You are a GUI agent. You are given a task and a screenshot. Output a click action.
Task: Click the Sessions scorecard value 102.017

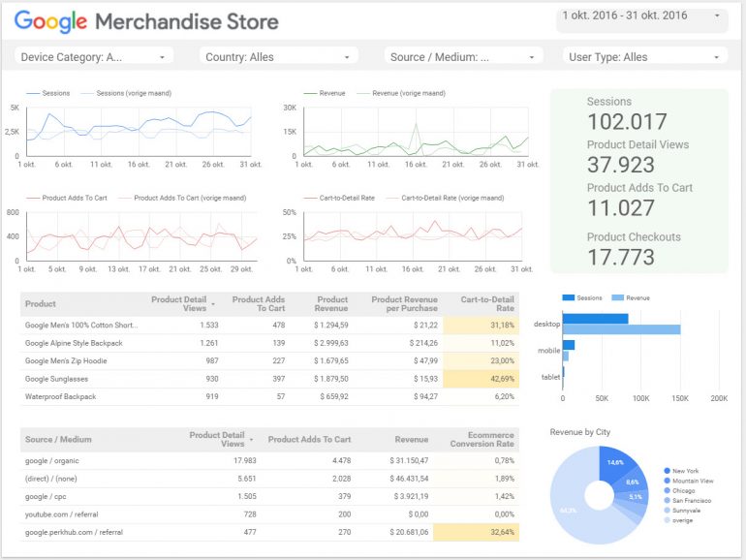click(627, 122)
